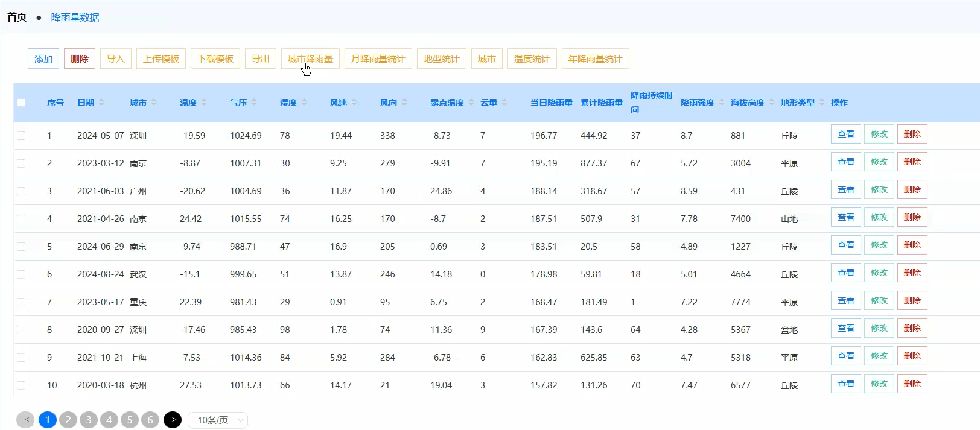Open 年降雨量统计 statistics

coord(595,58)
